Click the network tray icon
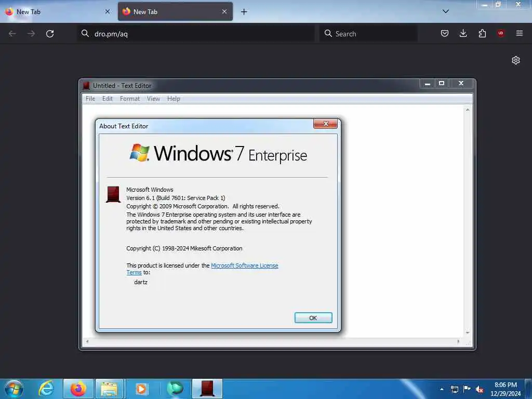The image size is (532, 399). 454,389
